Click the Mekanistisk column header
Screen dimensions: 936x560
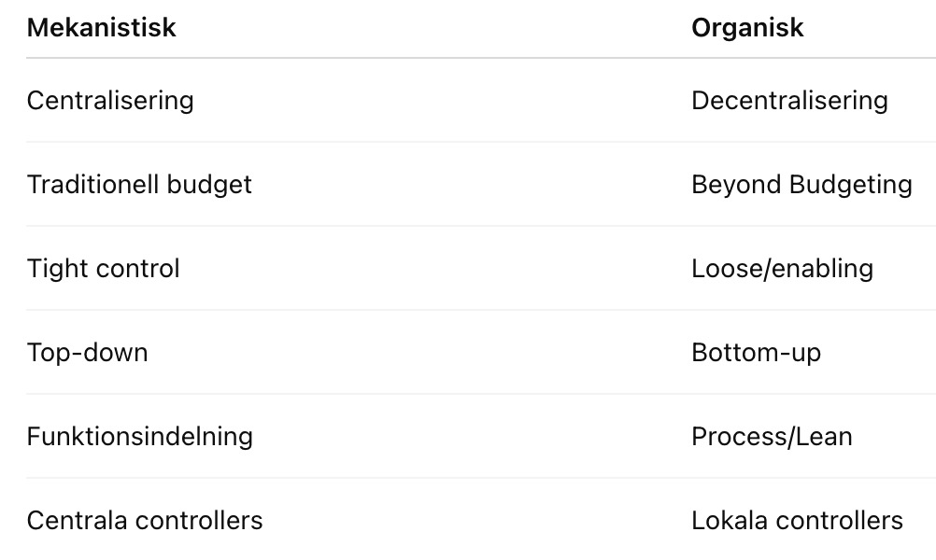pos(101,28)
